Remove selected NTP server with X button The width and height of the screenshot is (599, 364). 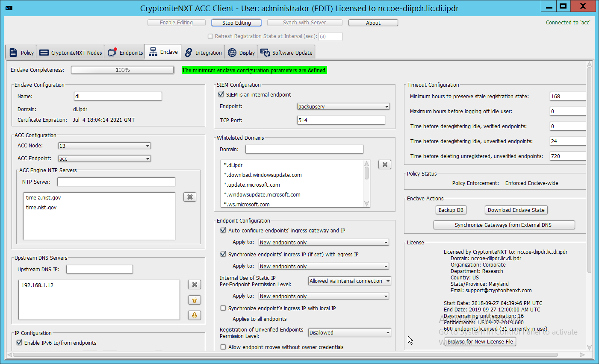pyautogui.click(x=190, y=197)
